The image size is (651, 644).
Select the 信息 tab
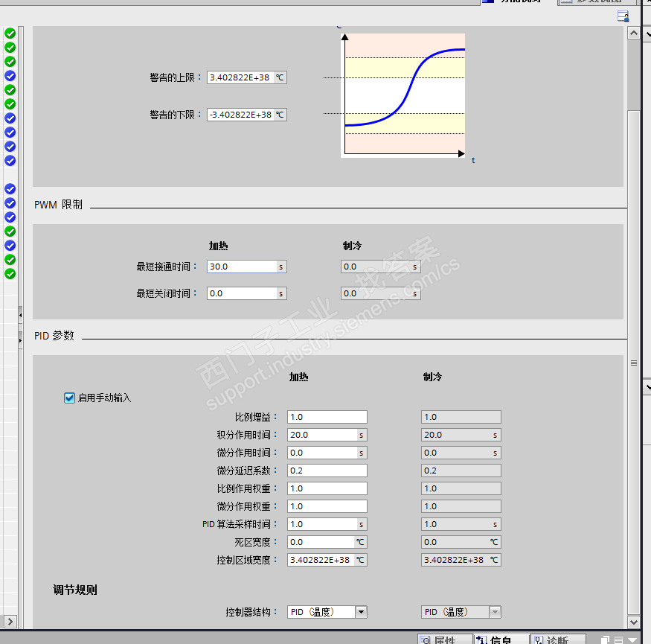[501, 640]
